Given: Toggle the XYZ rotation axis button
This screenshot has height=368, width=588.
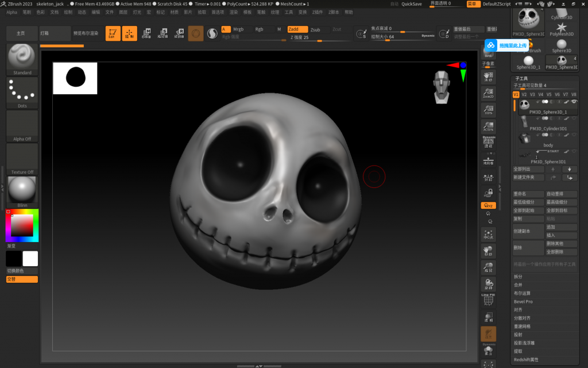Looking at the screenshot, I should coord(488,205).
